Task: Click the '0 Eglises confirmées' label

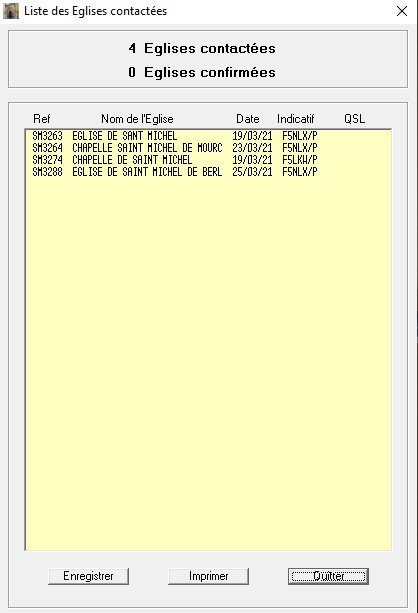Action: tap(202, 72)
